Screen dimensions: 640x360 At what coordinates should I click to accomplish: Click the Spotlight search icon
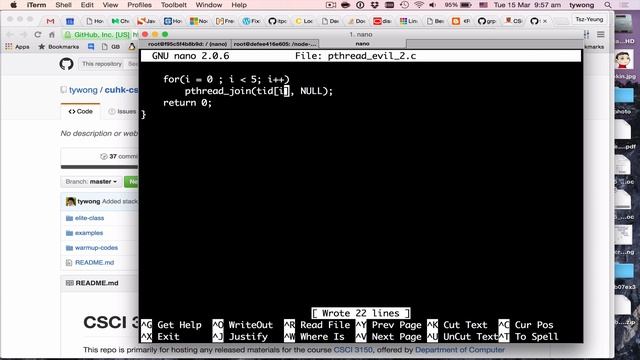coord(608,5)
